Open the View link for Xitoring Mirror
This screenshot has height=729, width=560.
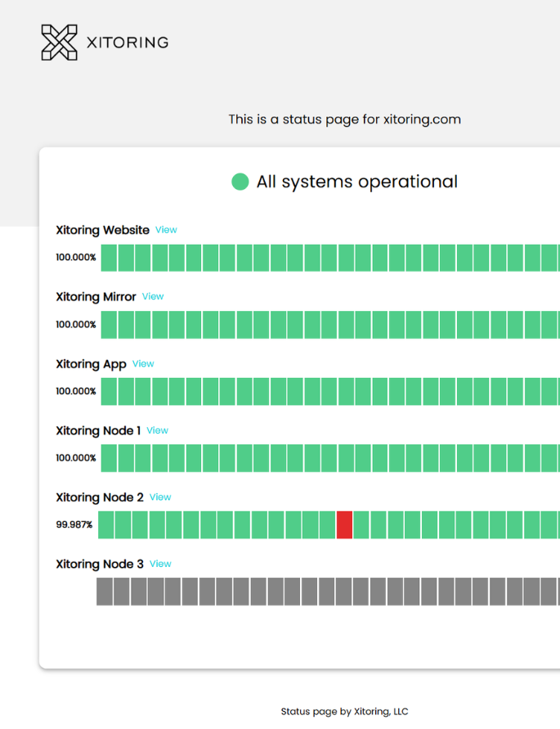tap(153, 296)
